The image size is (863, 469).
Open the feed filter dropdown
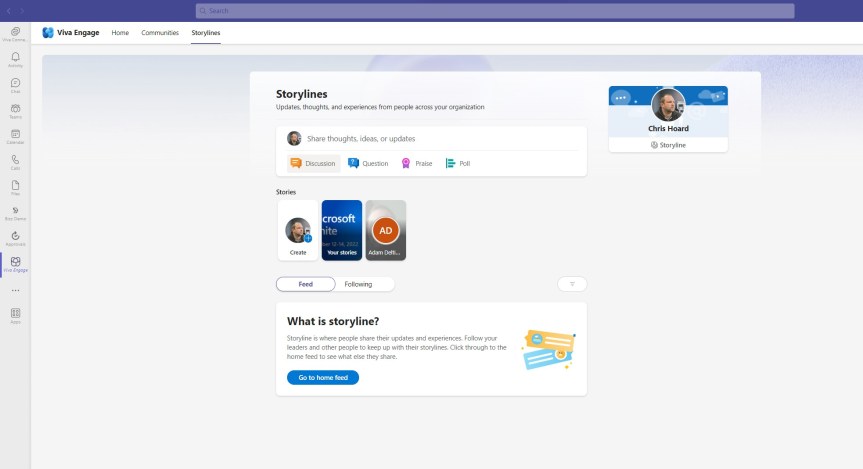(x=572, y=284)
